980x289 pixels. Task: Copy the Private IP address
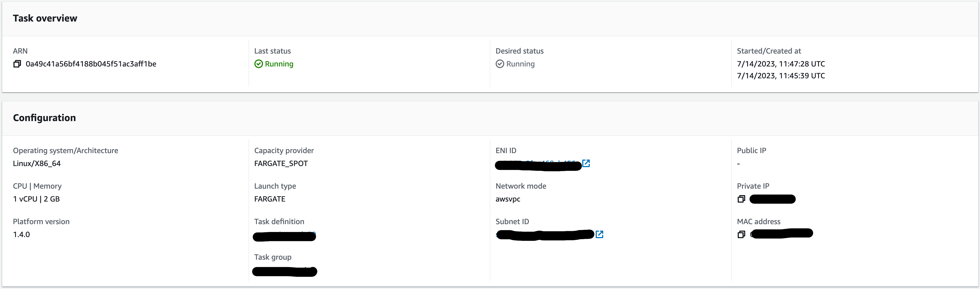(x=741, y=199)
